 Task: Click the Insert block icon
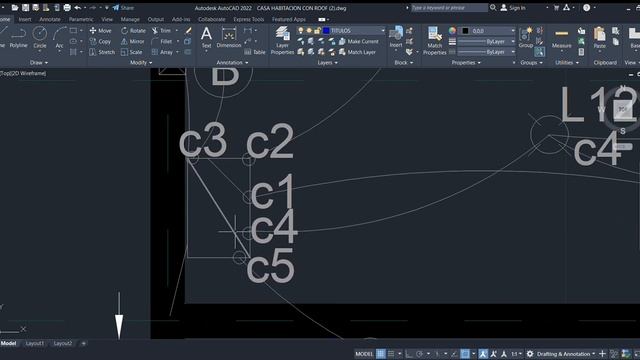pyautogui.click(x=396, y=37)
